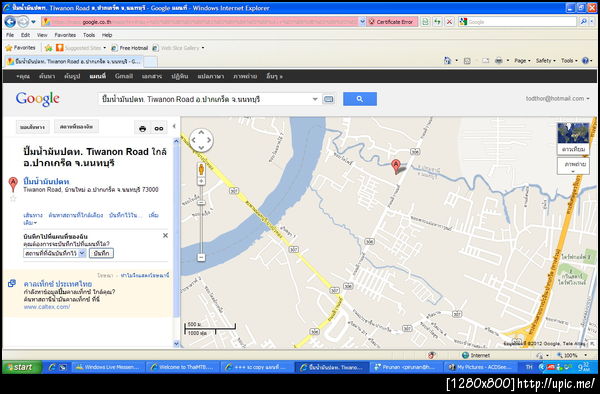Click the IE Back navigation button
The width and height of the screenshot is (600, 394).
coord(10,22)
